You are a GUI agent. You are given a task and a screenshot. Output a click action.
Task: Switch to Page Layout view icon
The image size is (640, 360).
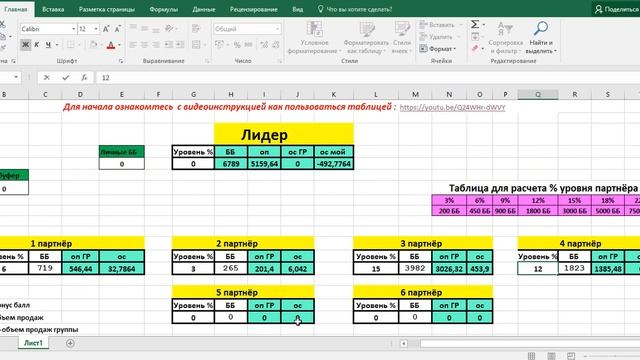(551, 356)
